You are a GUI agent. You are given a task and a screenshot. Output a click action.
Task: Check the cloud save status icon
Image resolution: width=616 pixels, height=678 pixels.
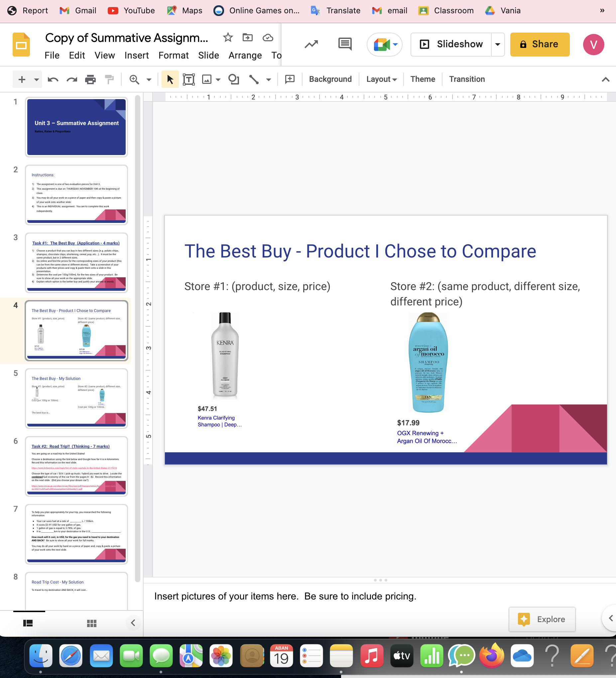coord(268,38)
